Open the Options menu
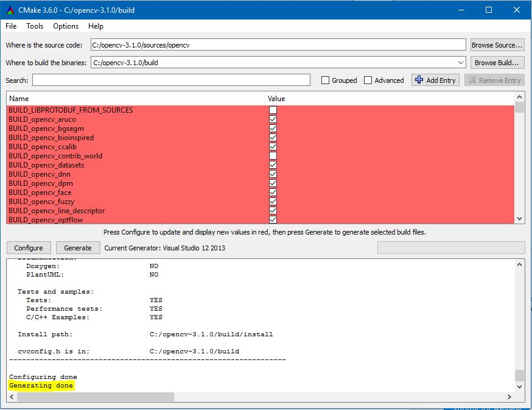Viewport: 532px width, 410px height. point(66,26)
